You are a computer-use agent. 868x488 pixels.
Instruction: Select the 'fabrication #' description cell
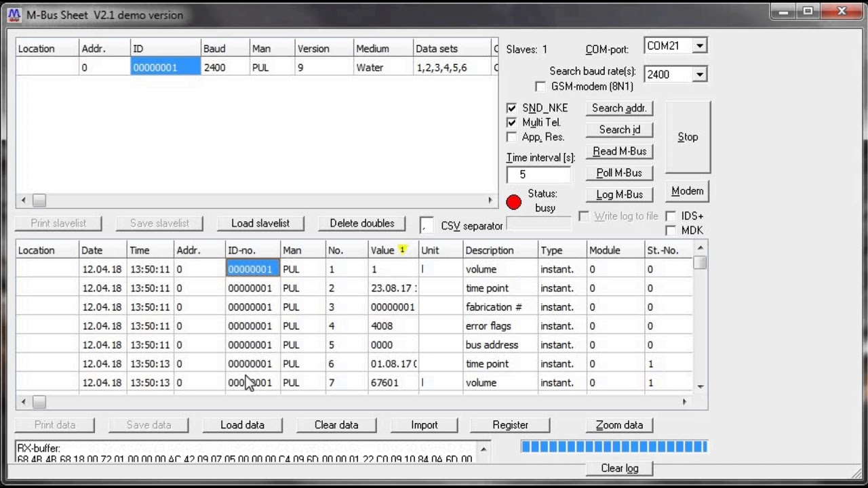(500, 307)
